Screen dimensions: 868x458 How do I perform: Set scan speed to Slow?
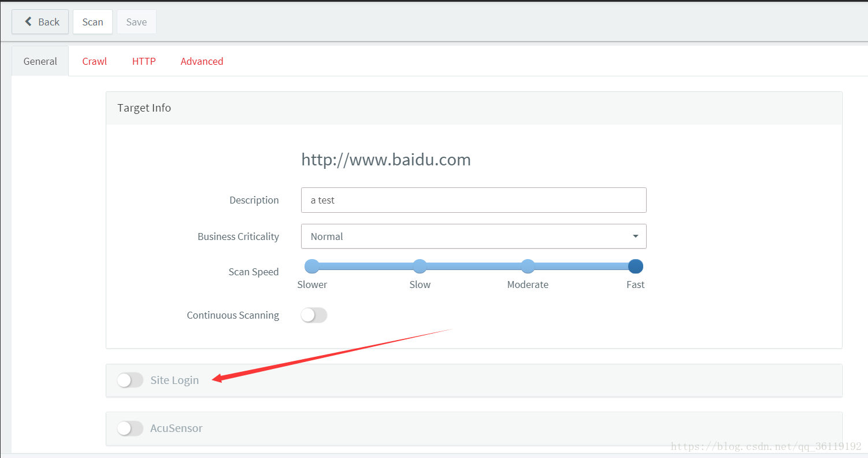click(x=420, y=267)
